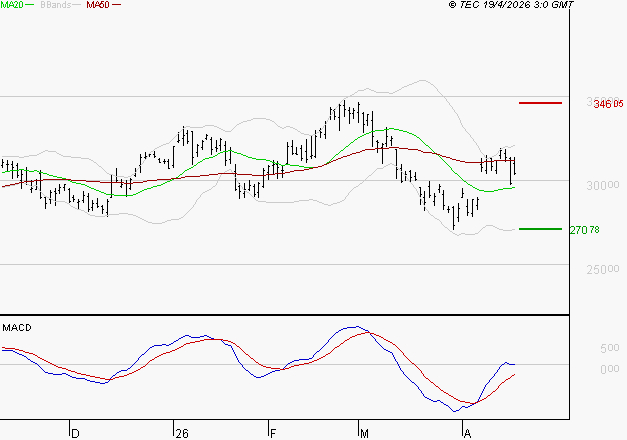
Task: Select the D month marker on time axis
Action: 75,433
